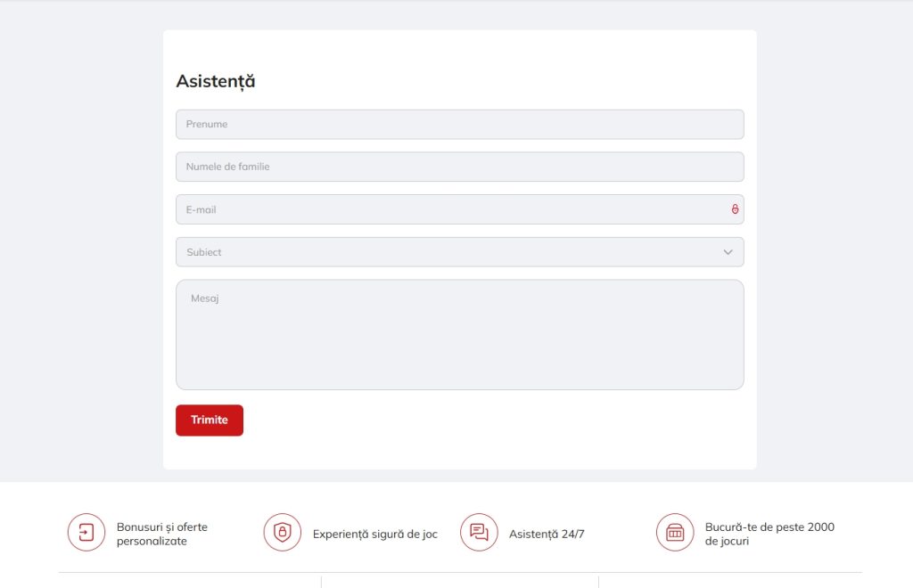Screen dimensions: 913x588
Task: Click the red lock icon in E-mail field
Action: click(x=735, y=209)
